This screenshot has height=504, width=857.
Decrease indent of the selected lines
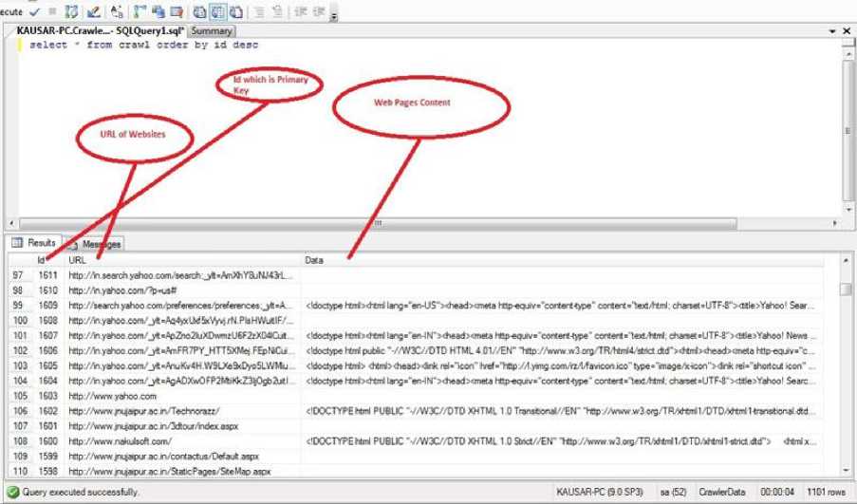click(x=301, y=11)
